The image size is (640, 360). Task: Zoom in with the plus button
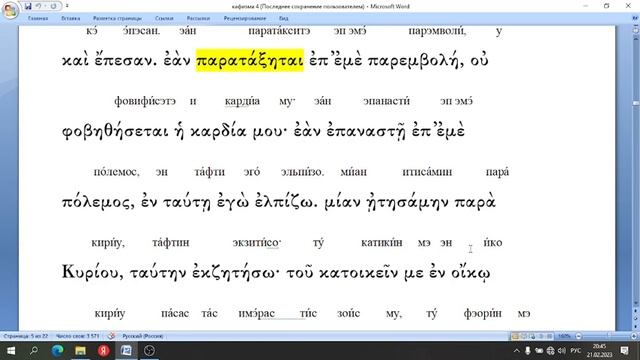click(634, 336)
